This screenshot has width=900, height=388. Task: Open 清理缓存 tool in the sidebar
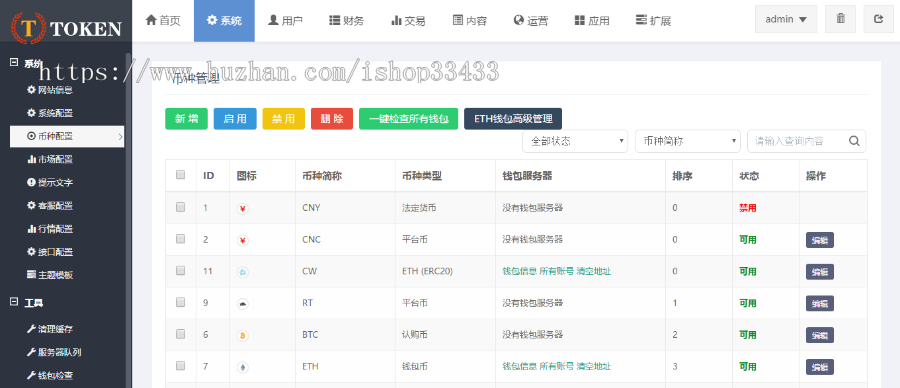[x=50, y=329]
